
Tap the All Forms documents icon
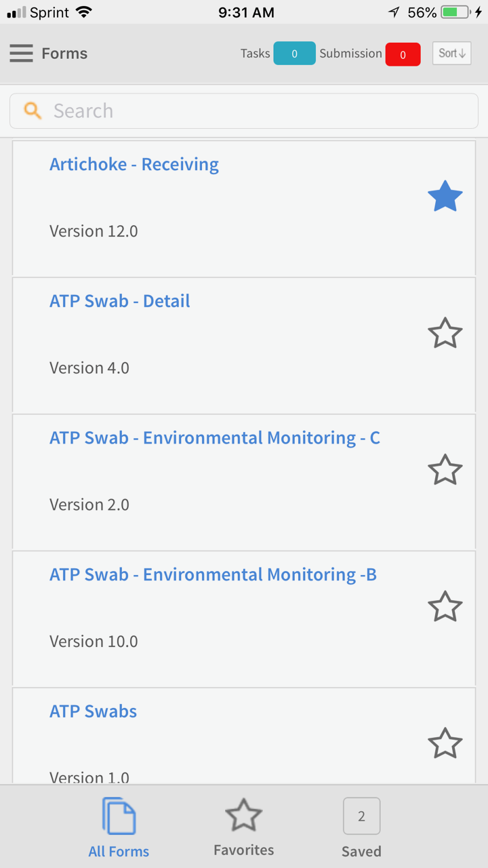pos(119,816)
